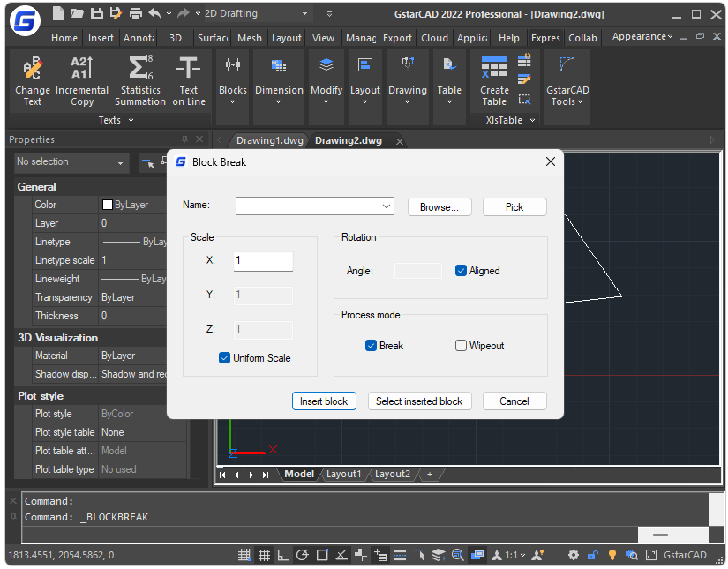Disable the Break process mode checkbox
Screen dimensions: 728x569
pos(371,346)
